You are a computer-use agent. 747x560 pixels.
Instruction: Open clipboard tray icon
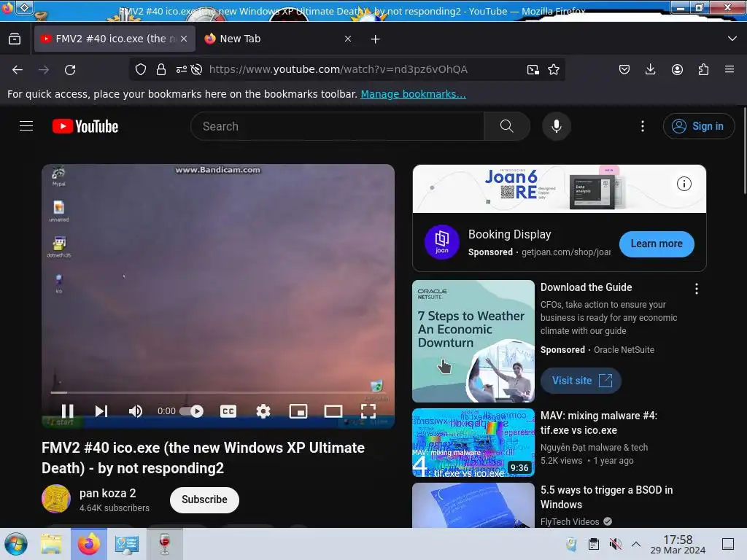594,544
